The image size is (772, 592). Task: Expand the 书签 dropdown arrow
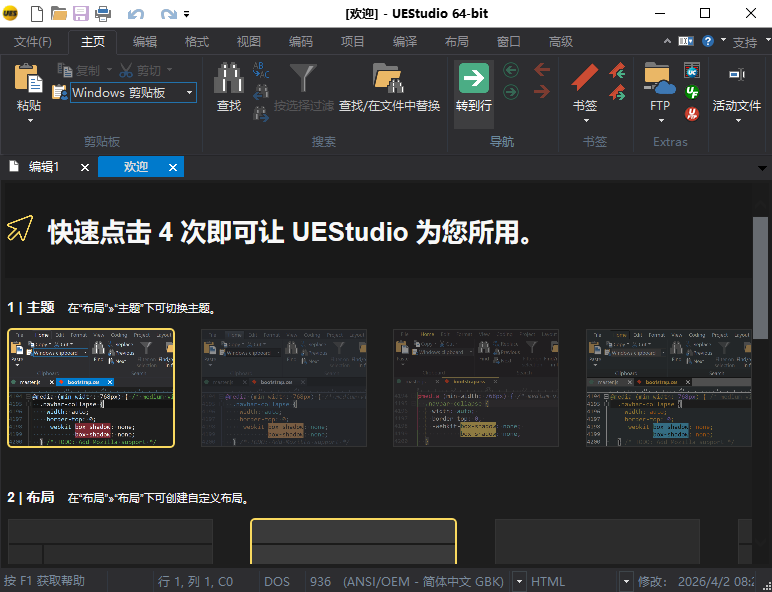pos(586,121)
